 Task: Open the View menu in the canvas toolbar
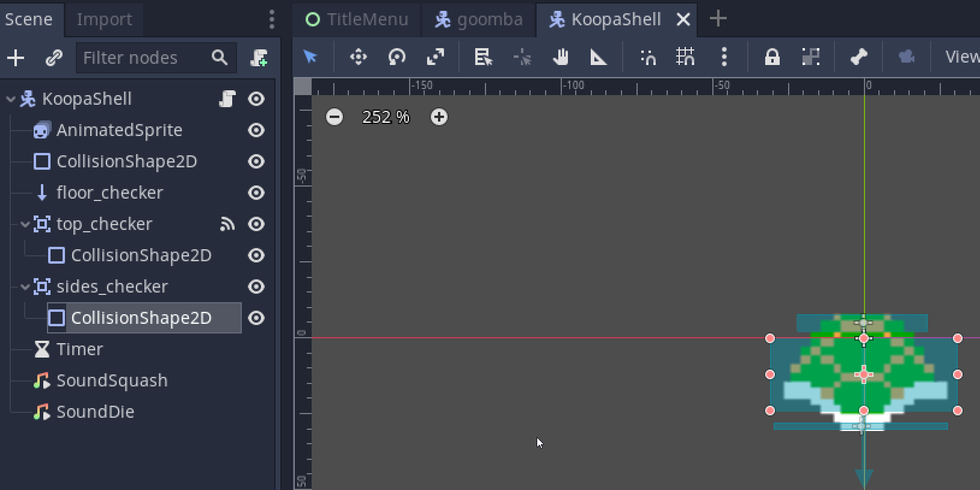tap(961, 57)
